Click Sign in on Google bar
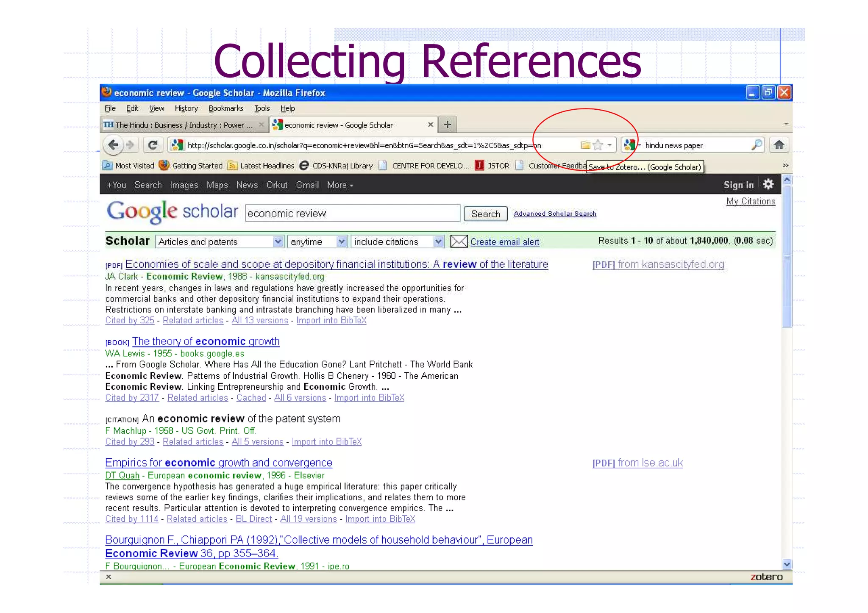This screenshot has height=613, width=868. pos(738,185)
